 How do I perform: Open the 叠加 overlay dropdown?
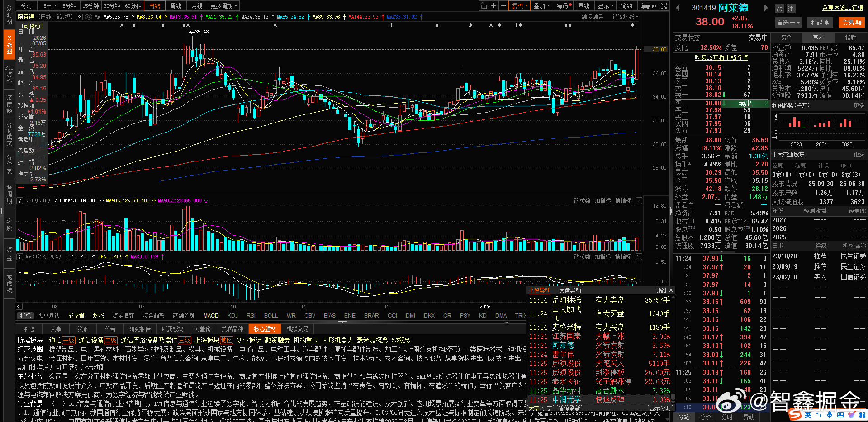(x=541, y=6)
